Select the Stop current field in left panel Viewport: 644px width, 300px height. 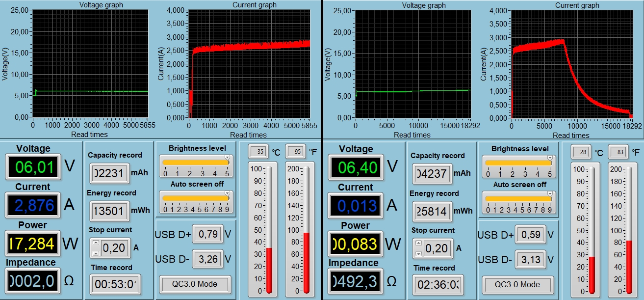tap(114, 248)
